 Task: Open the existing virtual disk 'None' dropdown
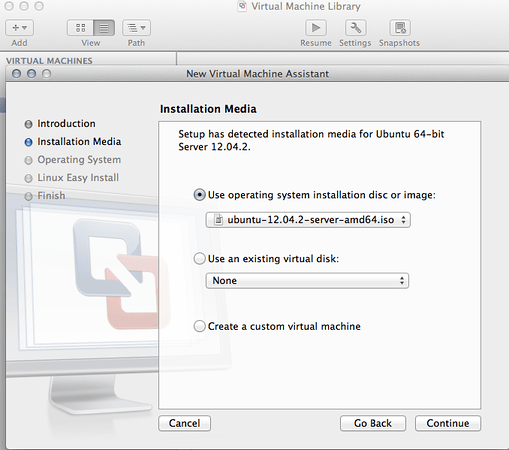pyautogui.click(x=307, y=281)
